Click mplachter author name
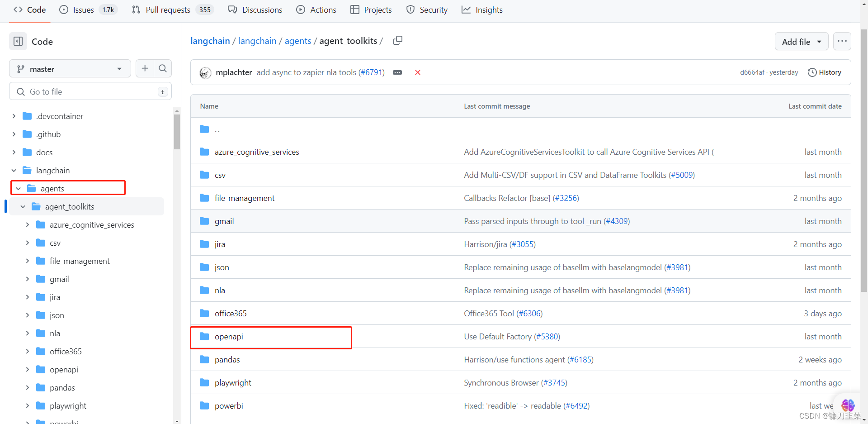Image resolution: width=868 pixels, height=424 pixels. coord(234,72)
